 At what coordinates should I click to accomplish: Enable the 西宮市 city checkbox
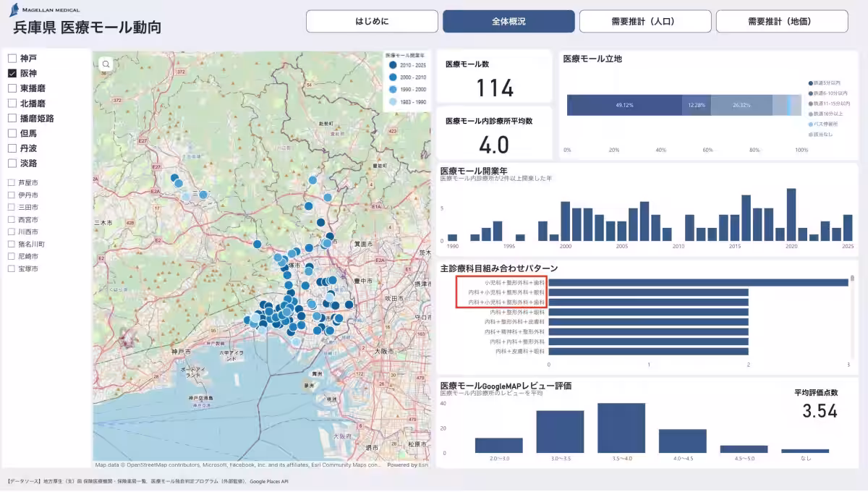[12, 219]
